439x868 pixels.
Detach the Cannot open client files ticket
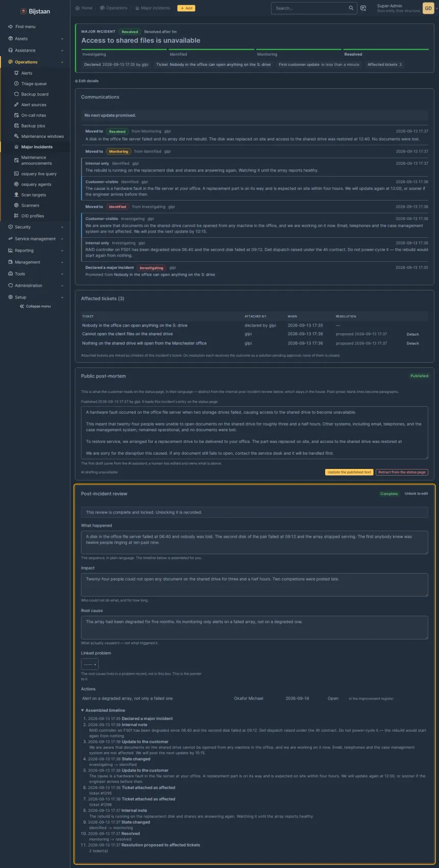[412, 334]
